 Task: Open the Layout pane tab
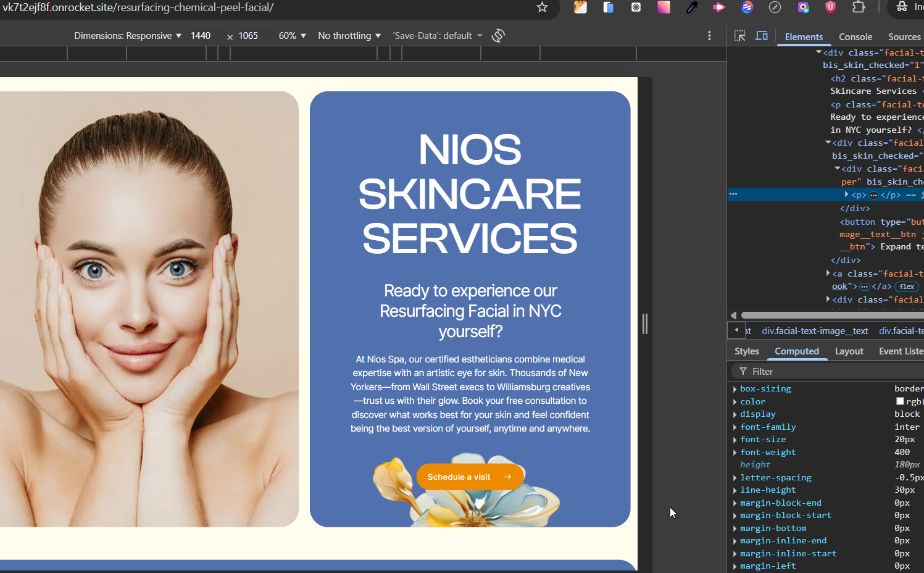point(849,351)
